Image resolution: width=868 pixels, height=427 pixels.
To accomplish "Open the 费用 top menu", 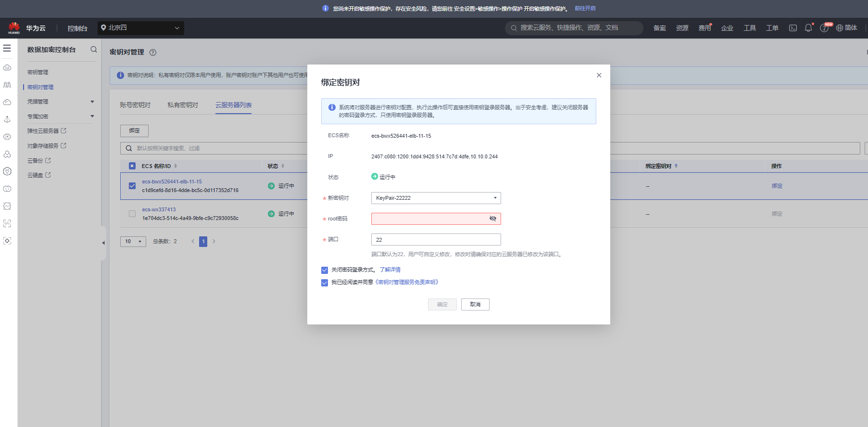I will pyautogui.click(x=704, y=28).
